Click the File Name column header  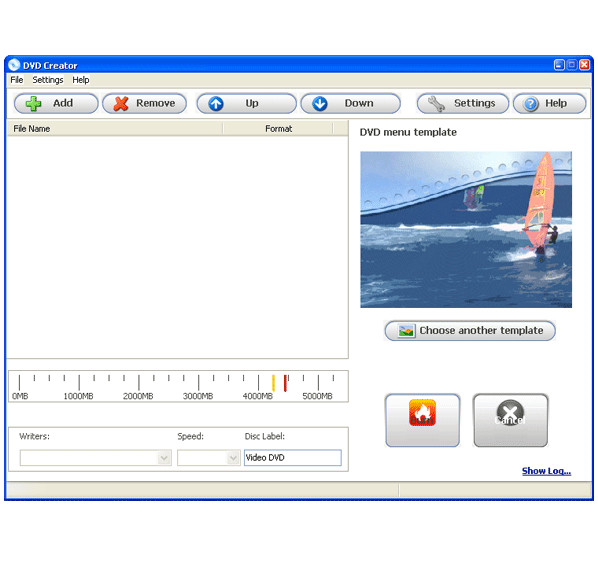pyautogui.click(x=115, y=129)
